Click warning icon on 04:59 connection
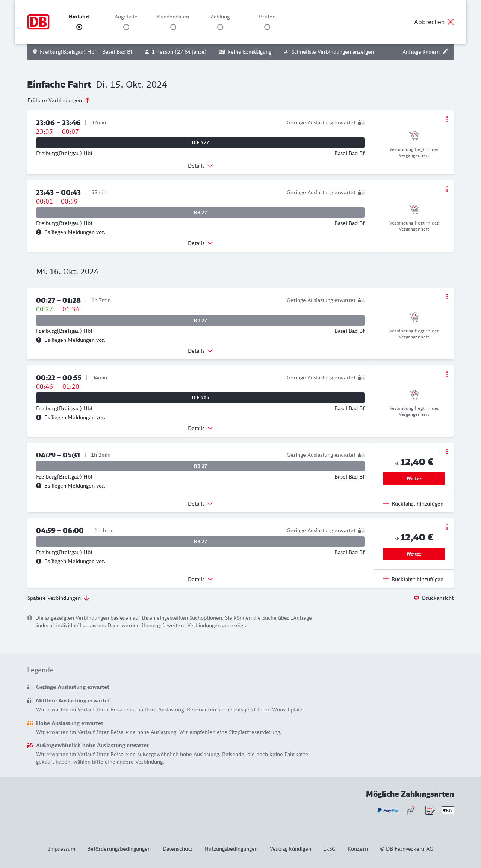This screenshot has width=481, height=868. (39, 561)
